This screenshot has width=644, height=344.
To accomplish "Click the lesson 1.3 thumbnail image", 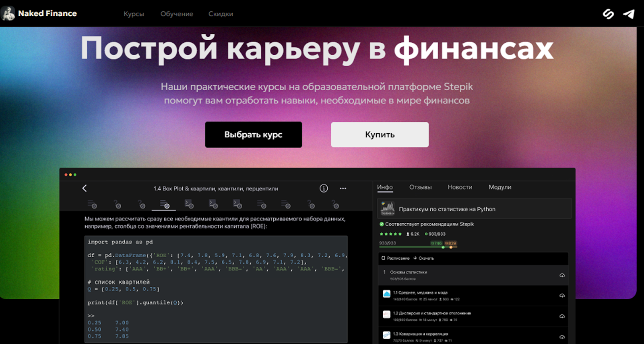I will click(386, 335).
